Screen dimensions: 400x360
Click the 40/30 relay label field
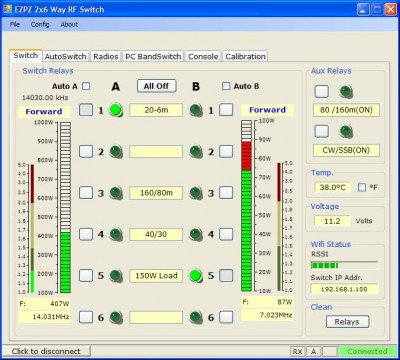(156, 234)
